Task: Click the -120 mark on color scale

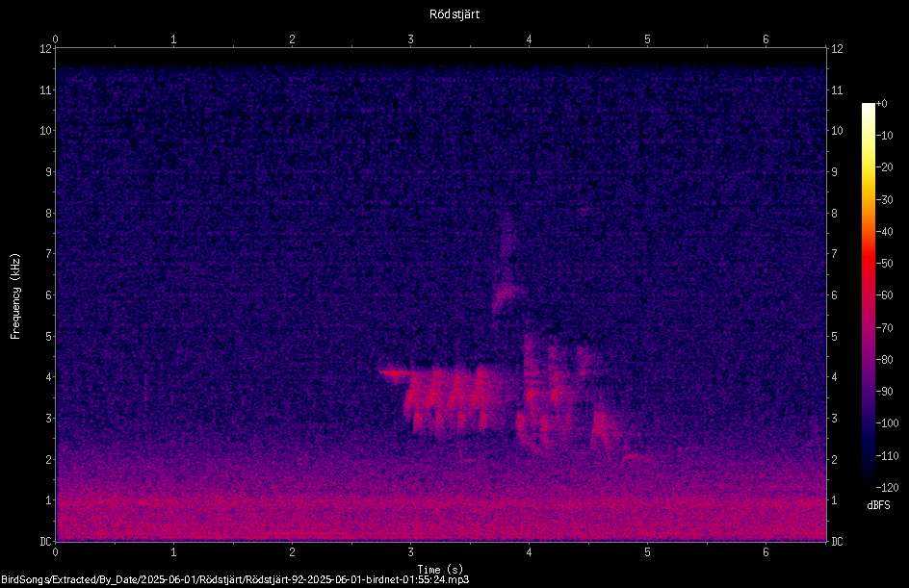Action: click(x=887, y=487)
